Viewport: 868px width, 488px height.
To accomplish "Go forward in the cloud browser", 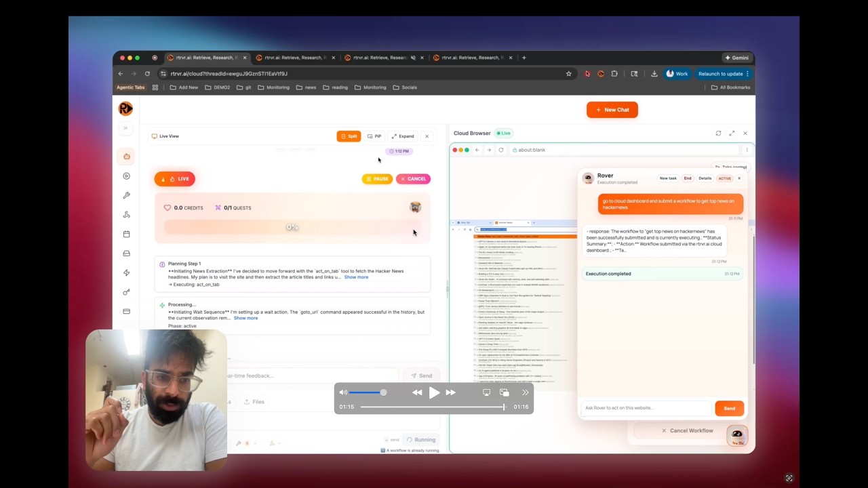I will click(489, 150).
